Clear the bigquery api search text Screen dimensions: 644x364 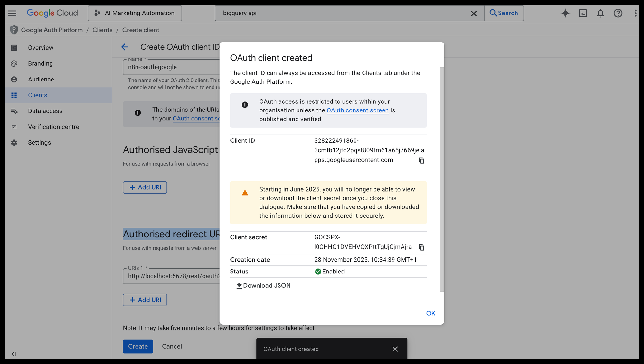[474, 14]
